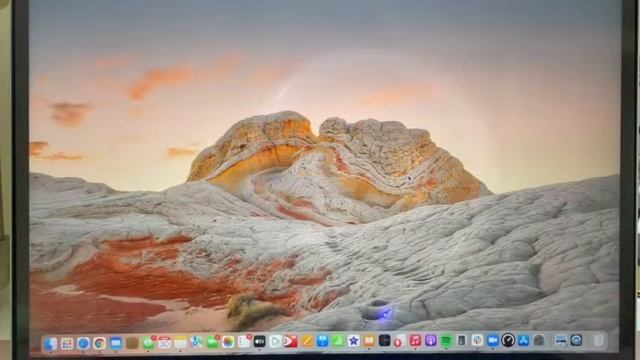Open the brown folder icon in Dock
Screen dimensions: 640x360
point(132,343)
